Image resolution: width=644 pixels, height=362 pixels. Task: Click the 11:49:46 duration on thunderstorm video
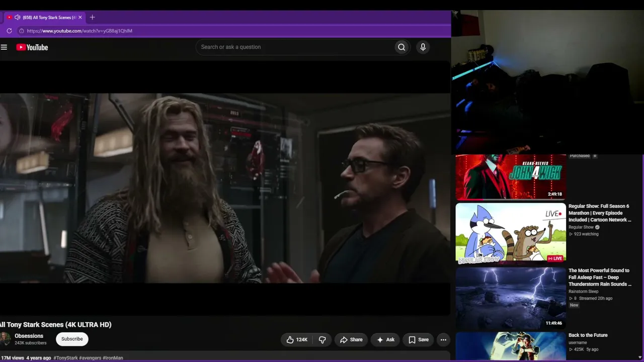[554, 323]
